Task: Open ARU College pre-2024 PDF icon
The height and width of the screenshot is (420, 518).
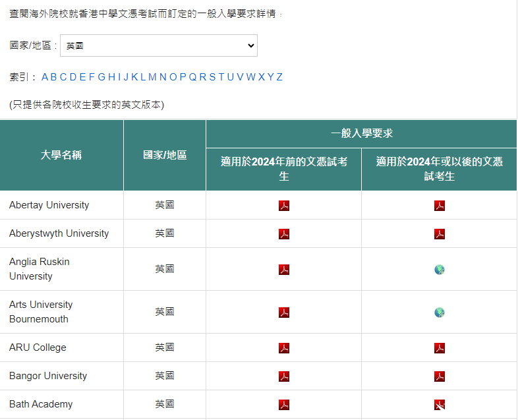Action: (284, 348)
